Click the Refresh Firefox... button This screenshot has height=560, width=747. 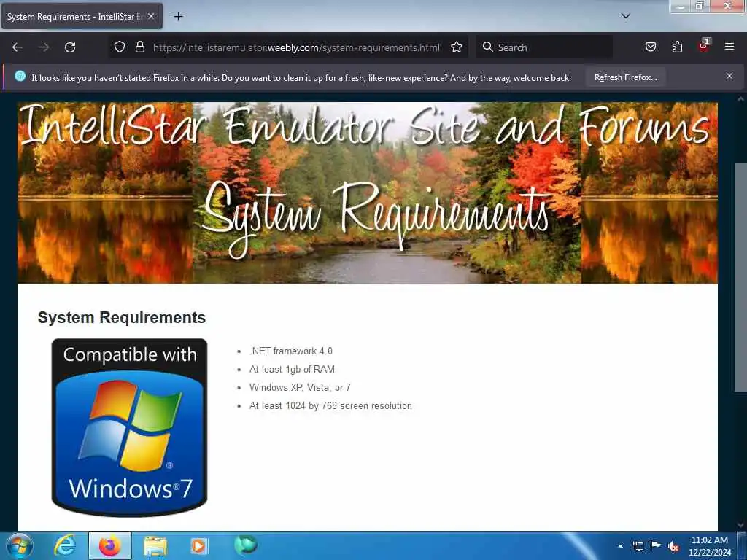[625, 77]
